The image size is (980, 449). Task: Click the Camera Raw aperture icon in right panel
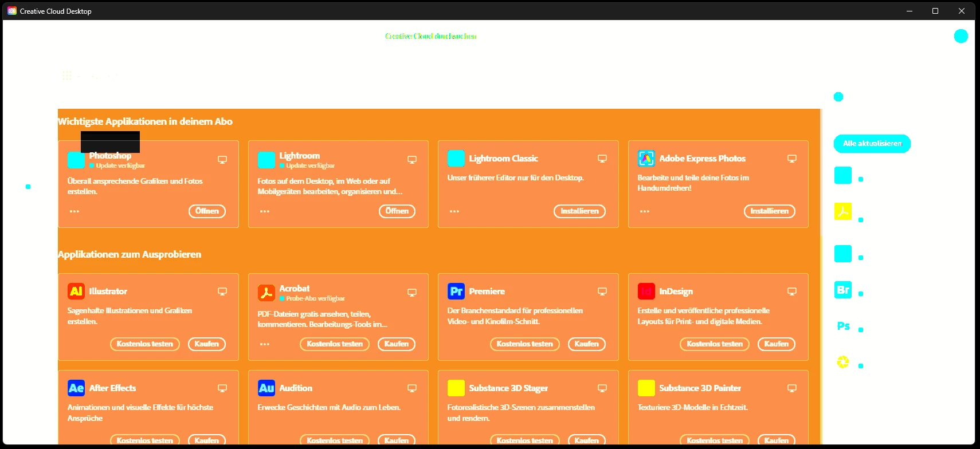(x=843, y=362)
